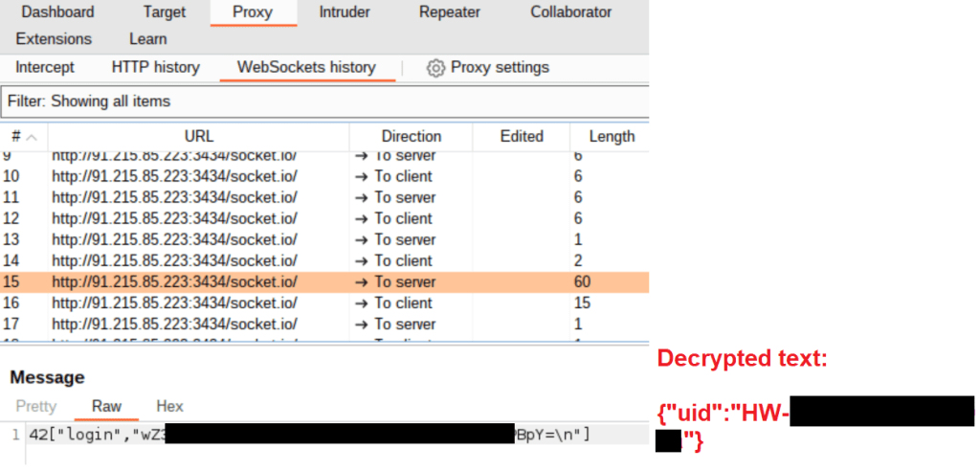The height and width of the screenshot is (471, 980).
Task: Open the Collaborator tab
Action: click(x=570, y=12)
